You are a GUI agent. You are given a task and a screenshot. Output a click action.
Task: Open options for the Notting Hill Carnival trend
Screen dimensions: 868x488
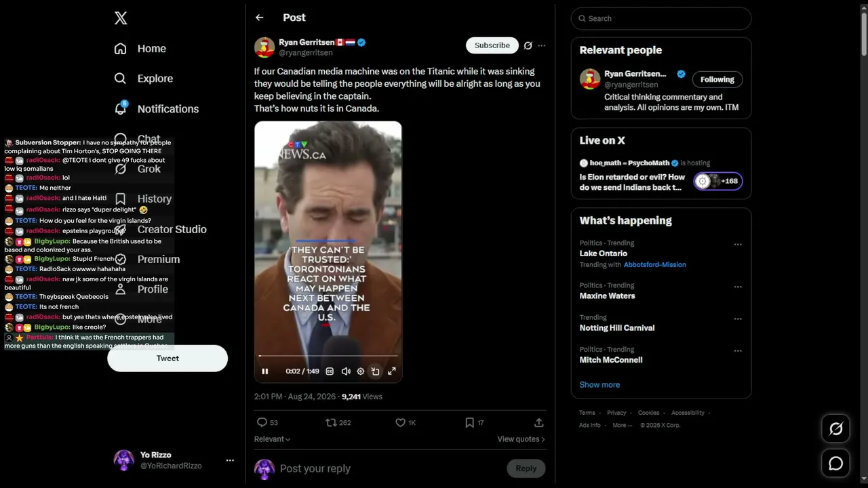[738, 319]
